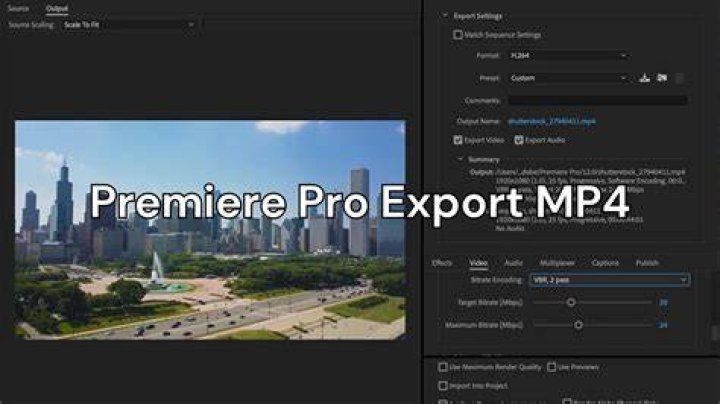Open the Bitrate Encoding VBR dropdown

[x=609, y=280]
